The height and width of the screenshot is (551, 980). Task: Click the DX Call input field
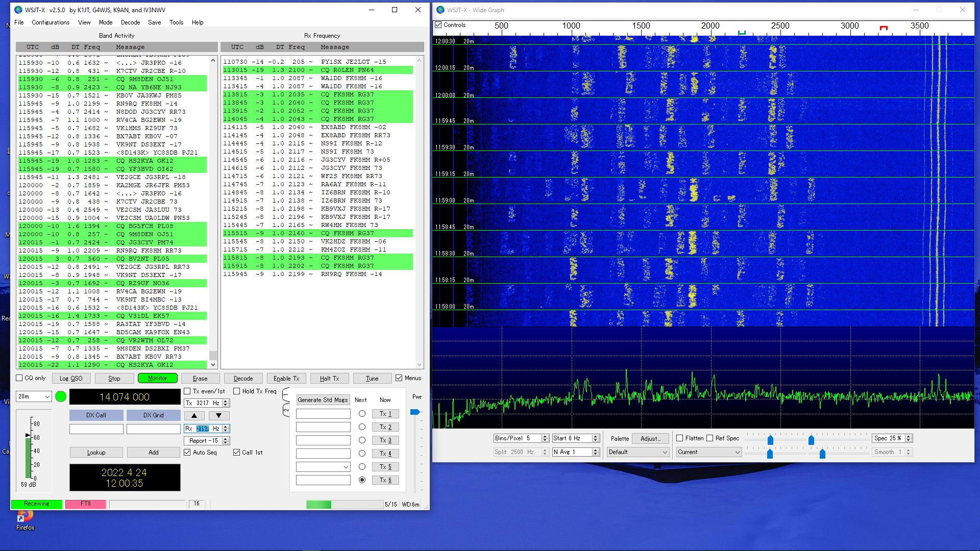coord(96,429)
